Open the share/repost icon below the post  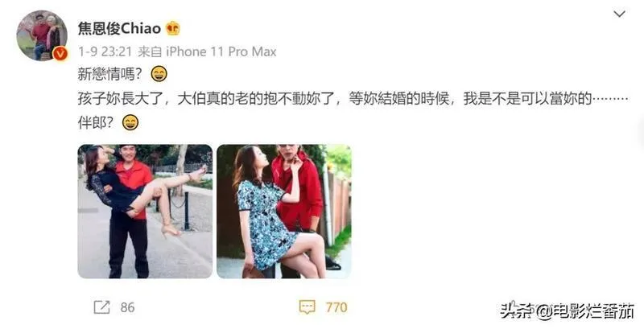click(101, 306)
